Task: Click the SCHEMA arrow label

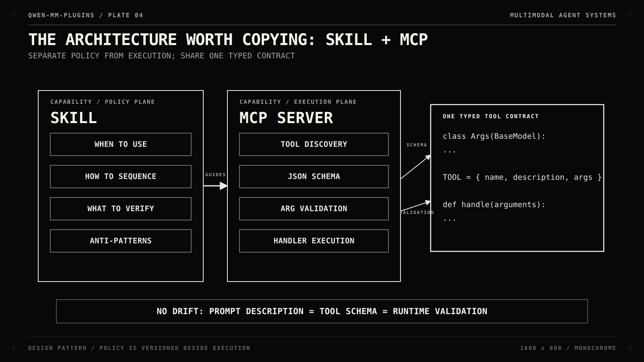Action: pos(417,145)
